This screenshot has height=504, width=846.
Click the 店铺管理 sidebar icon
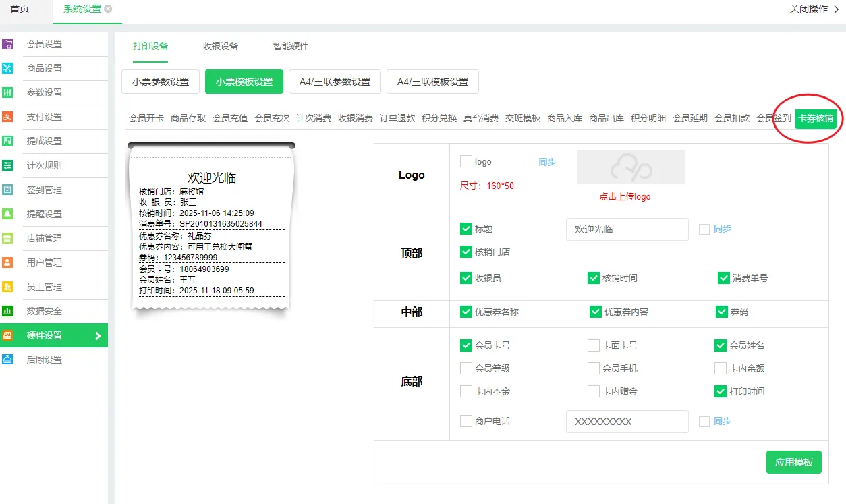click(8, 239)
